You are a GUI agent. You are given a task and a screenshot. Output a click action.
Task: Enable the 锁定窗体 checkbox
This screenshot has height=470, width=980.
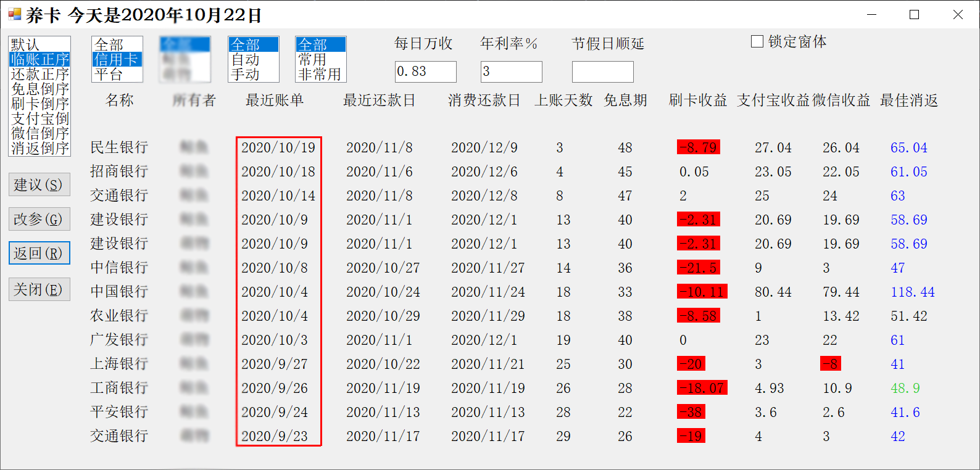(757, 41)
